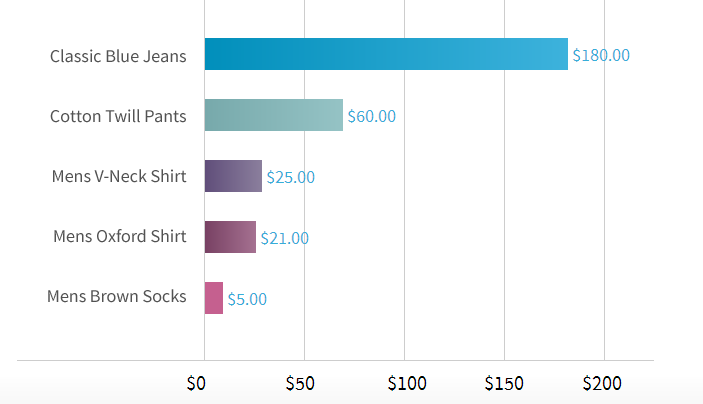Select the Classic Blue Jeans category label
This screenshot has width=703, height=404.
click(x=118, y=56)
